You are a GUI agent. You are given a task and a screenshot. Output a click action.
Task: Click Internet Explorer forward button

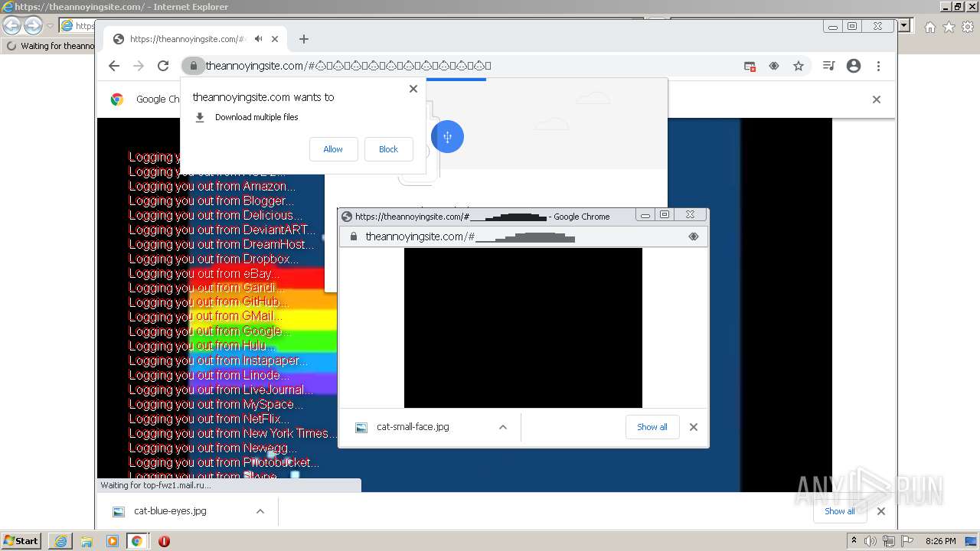pyautogui.click(x=33, y=25)
